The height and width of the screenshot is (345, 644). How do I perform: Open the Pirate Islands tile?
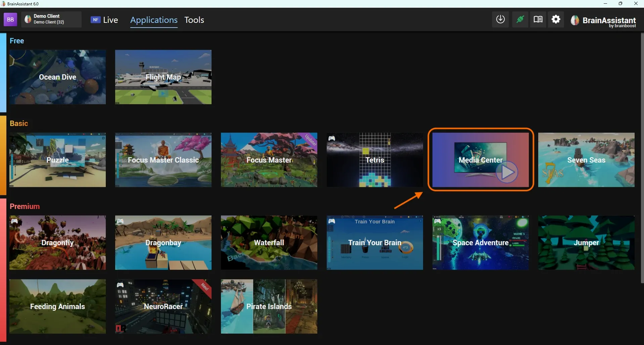pos(269,306)
